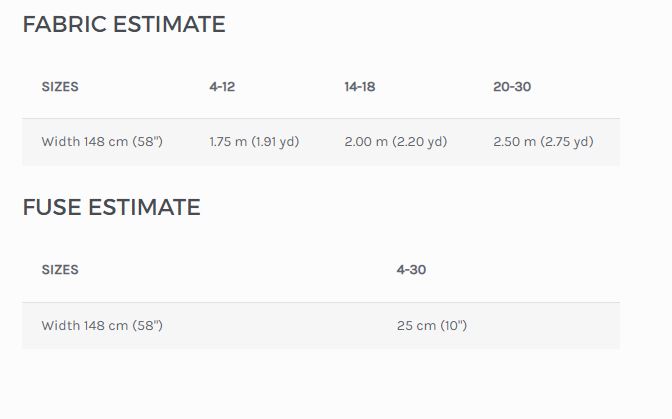Image resolution: width=672 pixels, height=419 pixels.
Task: Click Width 148 cm row label in fabric table
Action: click(x=102, y=142)
